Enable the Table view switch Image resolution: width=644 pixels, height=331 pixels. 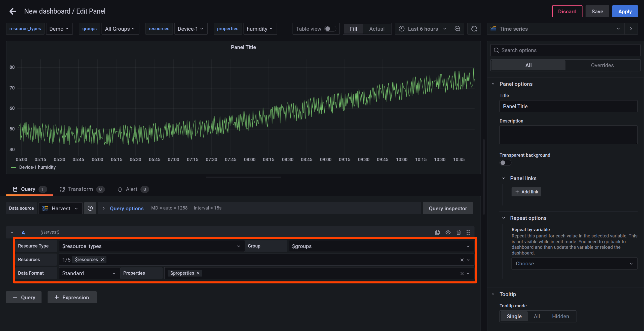click(330, 29)
